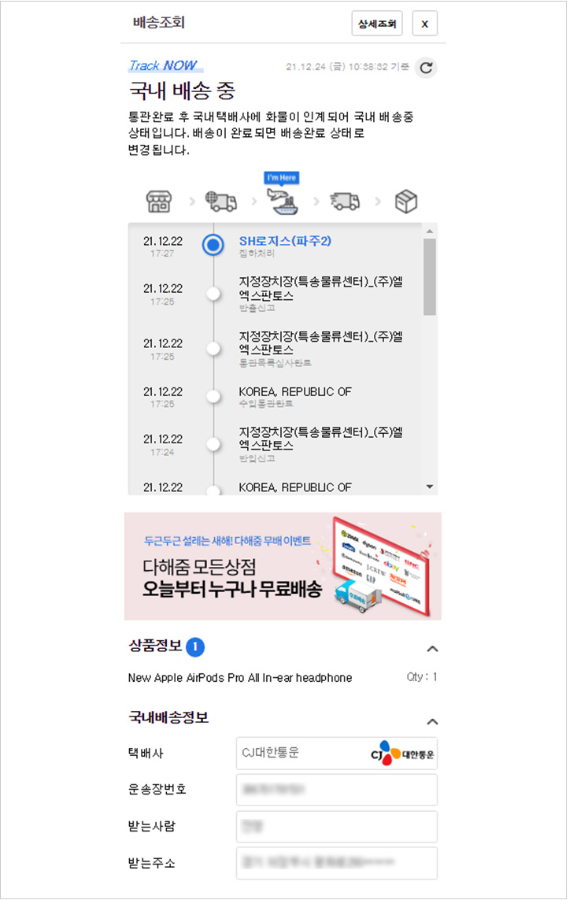This screenshot has height=900, width=588.
Task: Click the refresh tracking icon
Action: click(426, 68)
